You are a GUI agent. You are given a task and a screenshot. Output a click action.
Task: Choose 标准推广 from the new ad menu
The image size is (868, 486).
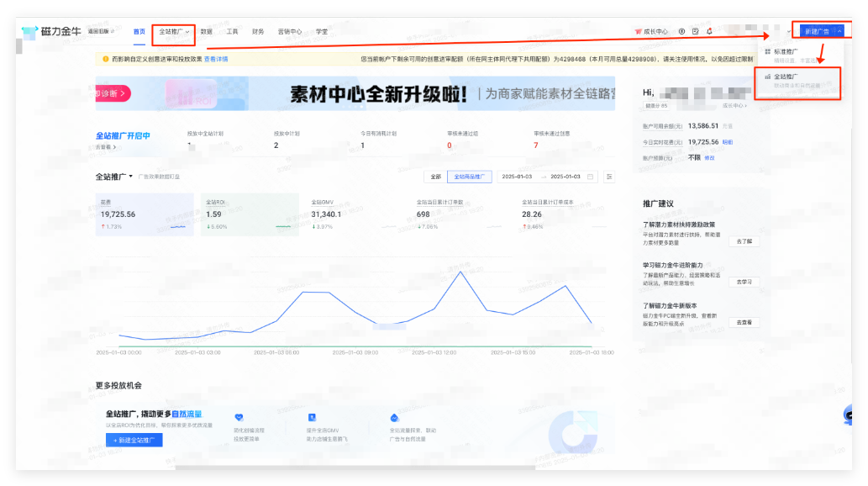(801, 55)
